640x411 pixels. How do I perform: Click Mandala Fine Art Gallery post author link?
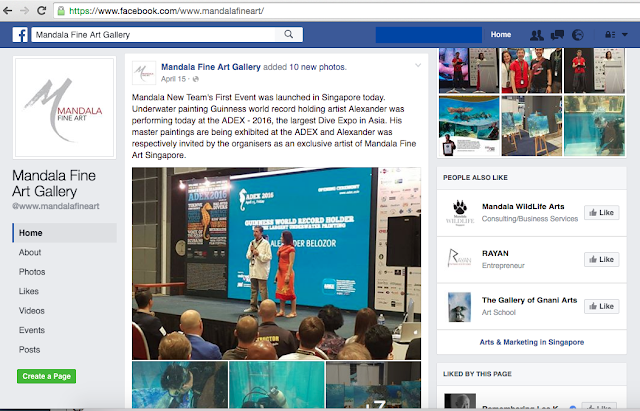click(211, 67)
